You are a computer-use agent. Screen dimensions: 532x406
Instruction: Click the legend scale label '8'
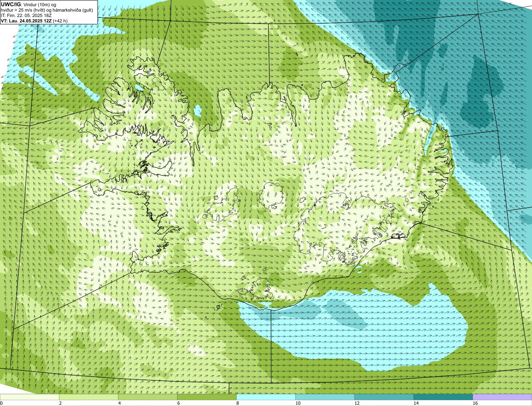click(237, 403)
